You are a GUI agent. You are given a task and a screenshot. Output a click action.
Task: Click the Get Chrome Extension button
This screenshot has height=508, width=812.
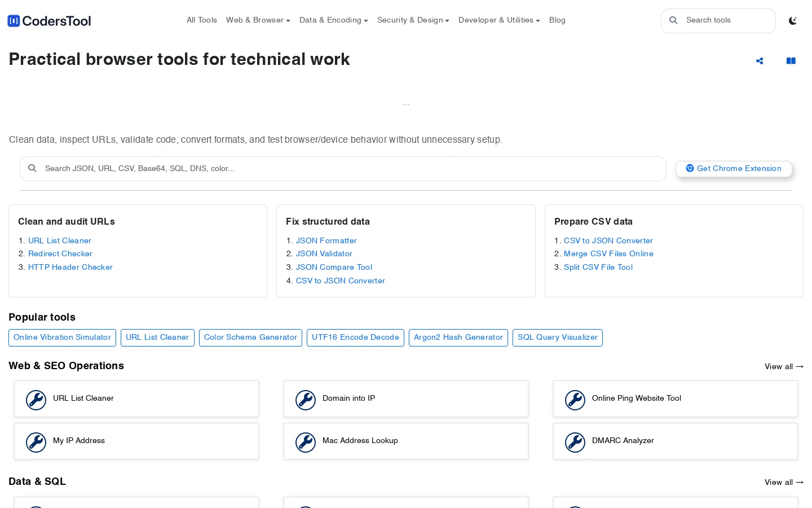tap(734, 169)
